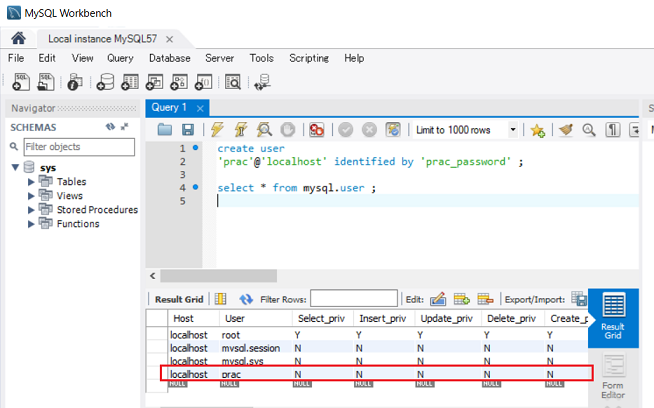The width and height of the screenshot is (654, 408).
Task: Stop the executing query icon
Action: pos(288,130)
